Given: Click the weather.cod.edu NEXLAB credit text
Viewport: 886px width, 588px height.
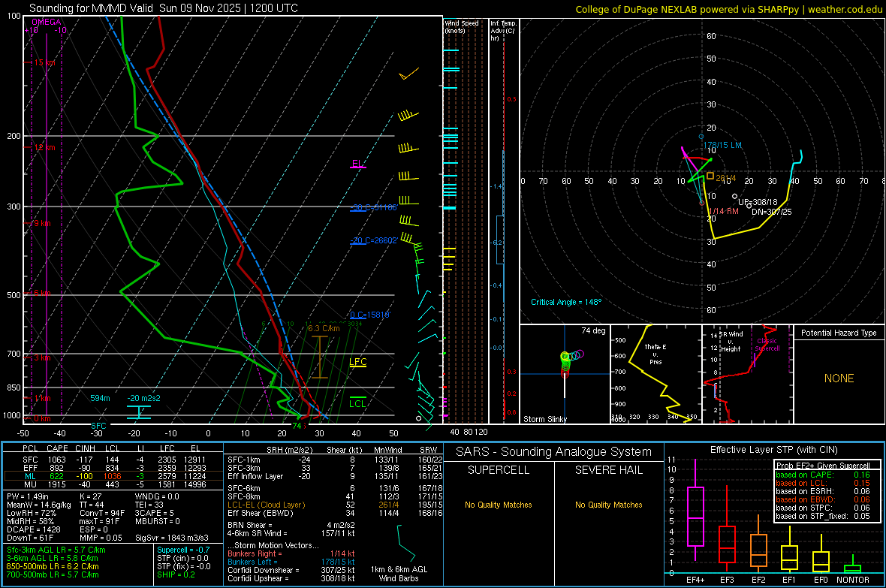Looking at the screenshot, I should 728,9.
